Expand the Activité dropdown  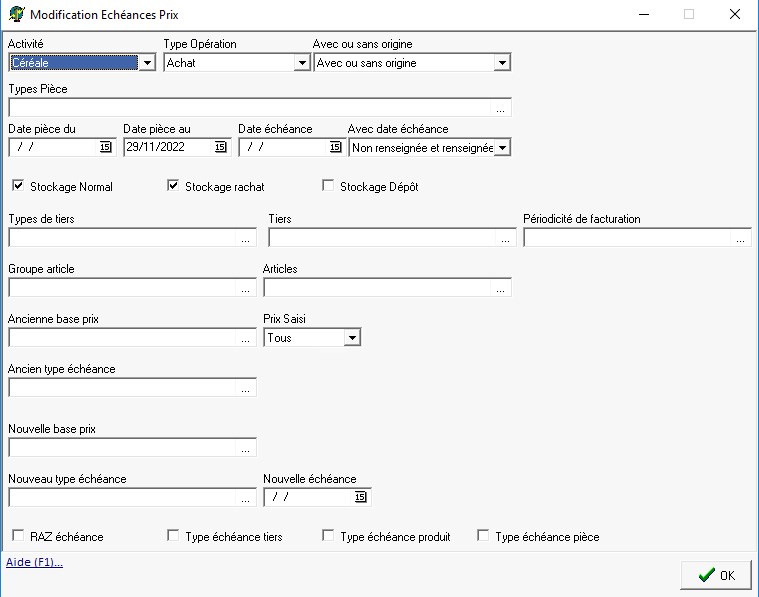point(147,63)
